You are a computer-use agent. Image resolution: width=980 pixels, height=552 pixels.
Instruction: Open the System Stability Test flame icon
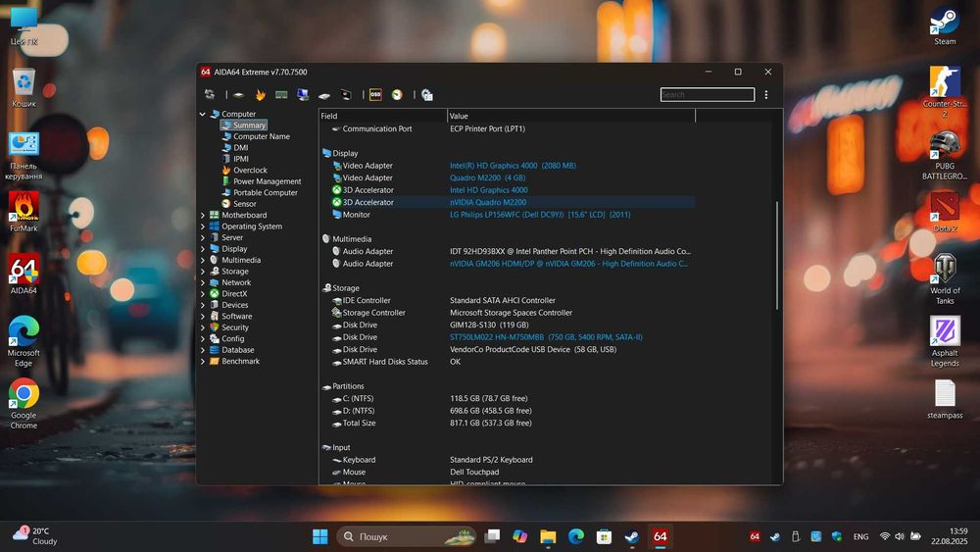pyautogui.click(x=260, y=94)
